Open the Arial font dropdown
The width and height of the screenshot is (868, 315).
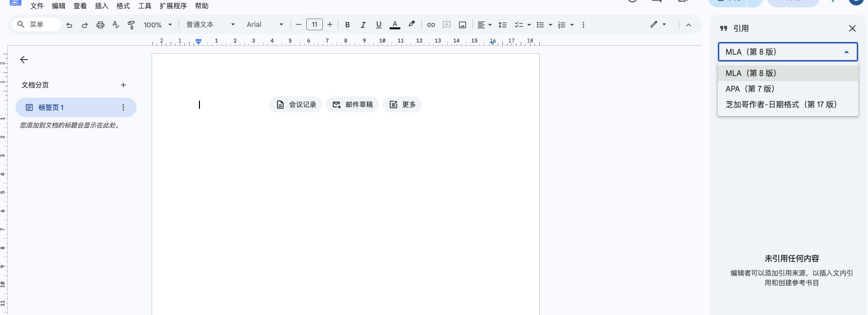coord(265,24)
